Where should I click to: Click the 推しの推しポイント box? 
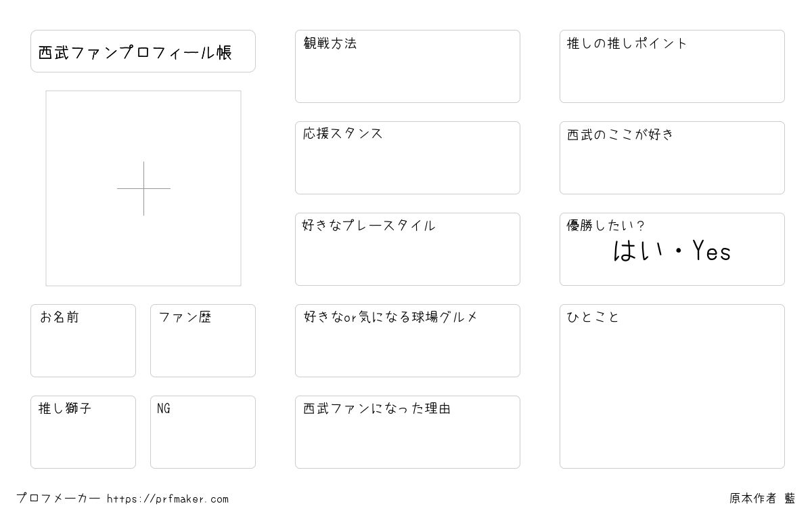(x=672, y=66)
